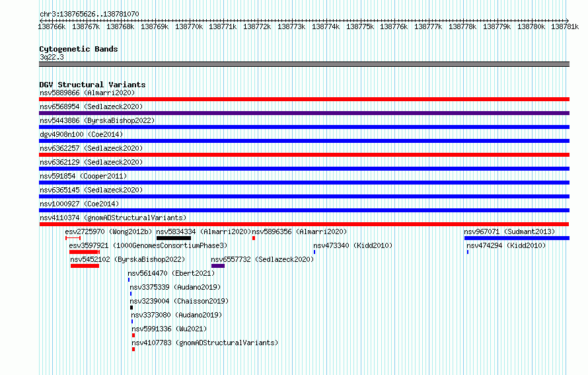Click the 138766k ruler label
Image resolution: width=588 pixels, height=375 pixels.
[52, 26]
